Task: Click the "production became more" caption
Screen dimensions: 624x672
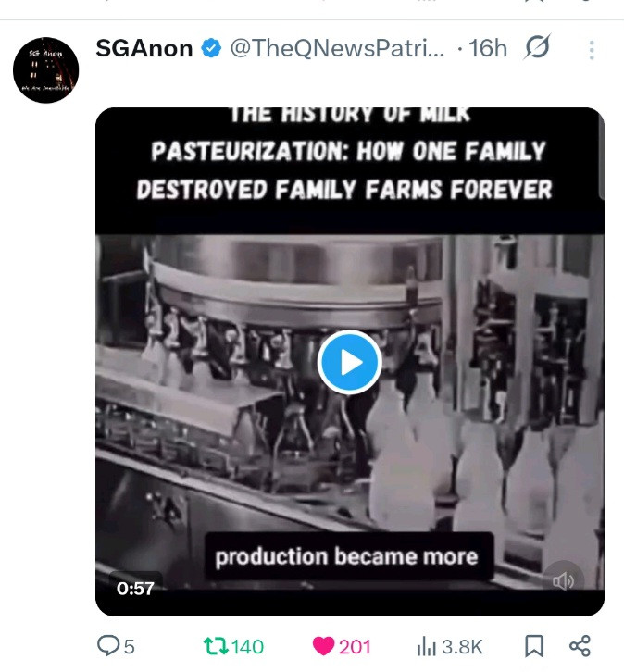Action: [346, 557]
